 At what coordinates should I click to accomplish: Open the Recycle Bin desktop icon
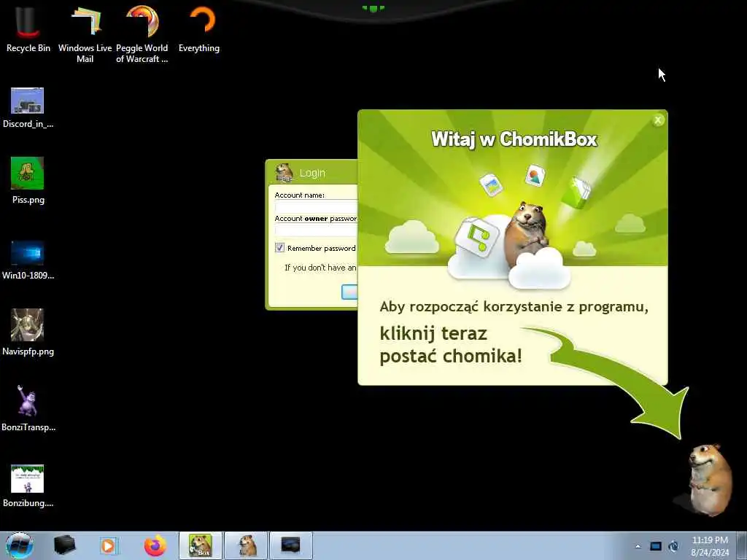click(x=28, y=29)
